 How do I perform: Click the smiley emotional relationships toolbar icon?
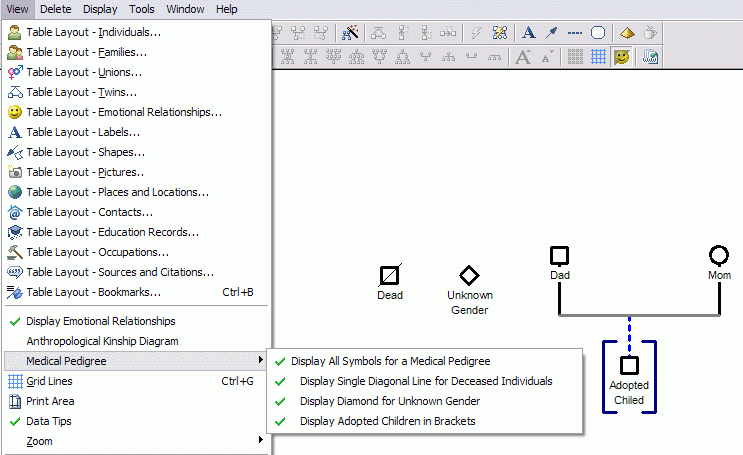[x=622, y=57]
